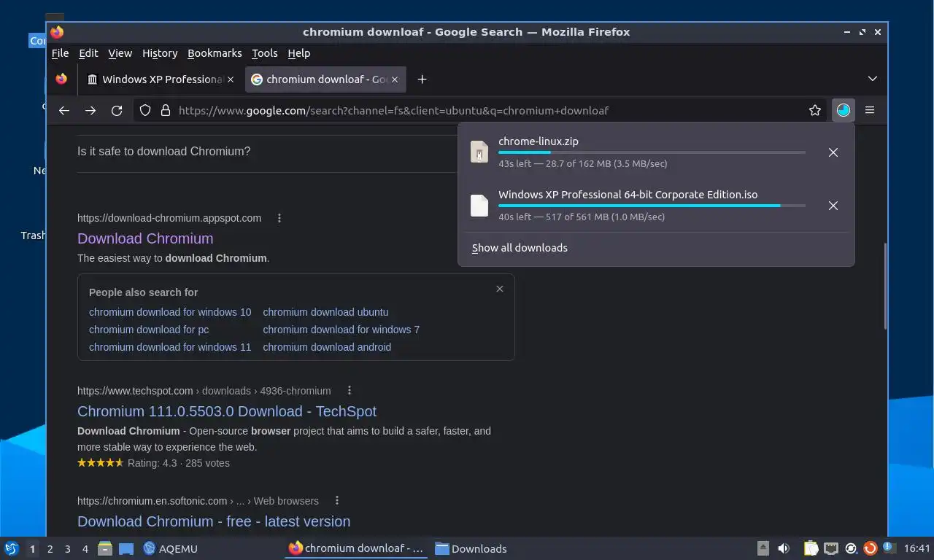This screenshot has height=560, width=934.
Task: Search chromium download for windows 11
Action: click(x=170, y=347)
